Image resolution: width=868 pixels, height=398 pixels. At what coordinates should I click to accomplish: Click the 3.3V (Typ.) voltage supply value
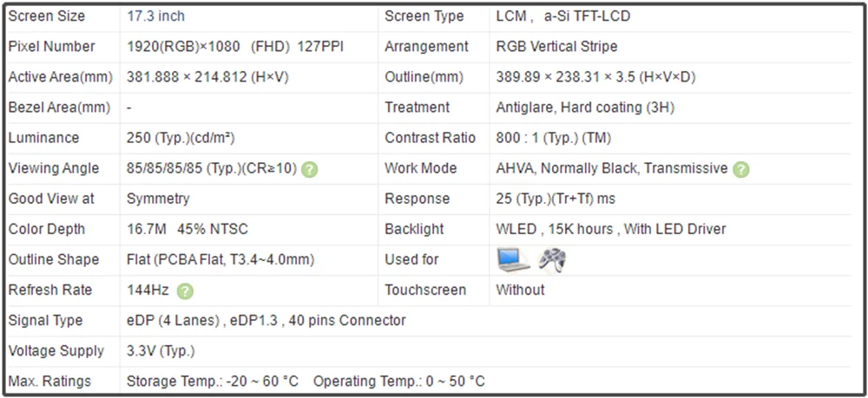[x=161, y=351]
